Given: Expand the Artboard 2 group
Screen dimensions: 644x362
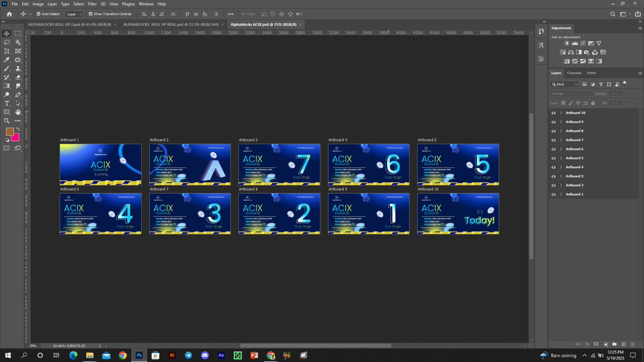Looking at the screenshot, I should (x=561, y=185).
